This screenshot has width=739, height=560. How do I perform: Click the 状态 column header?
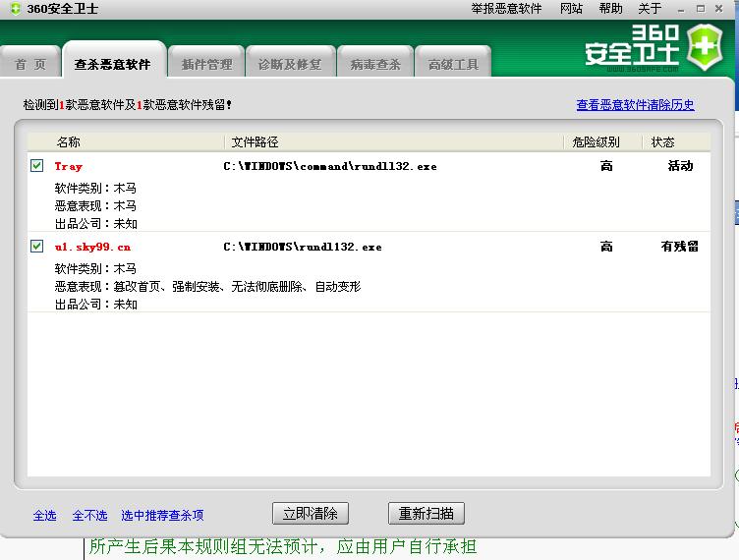tap(662, 141)
